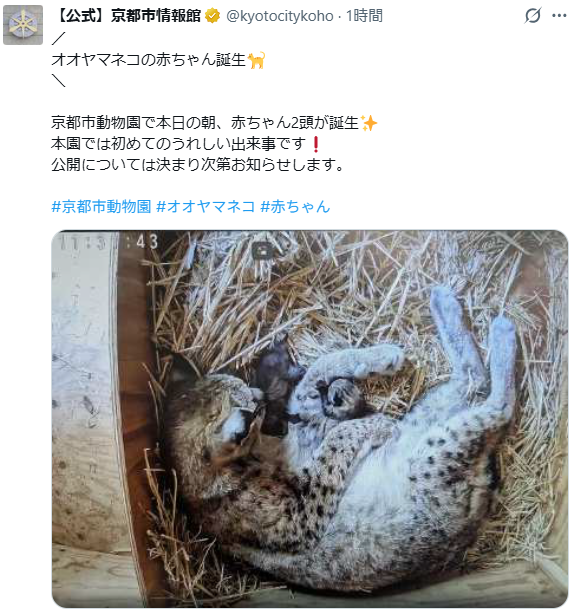The height and width of the screenshot is (615, 570).
Task: Click the gold verified badge
Action: (x=212, y=16)
